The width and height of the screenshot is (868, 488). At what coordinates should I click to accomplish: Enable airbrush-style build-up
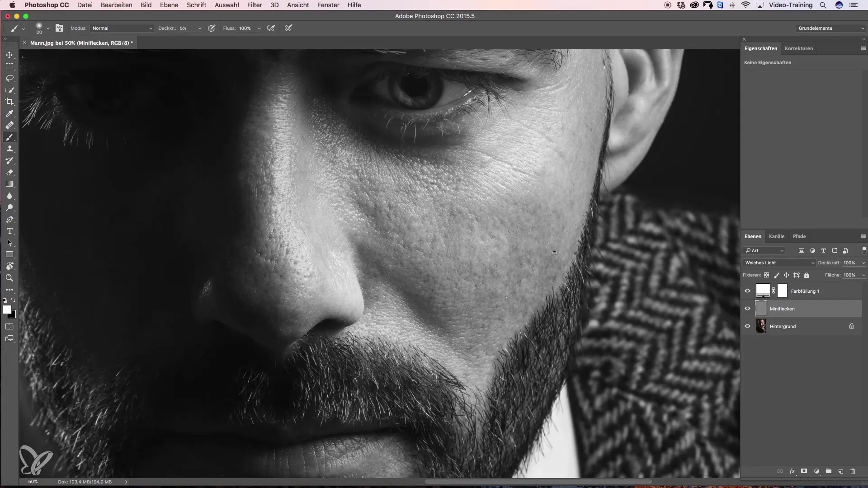(271, 28)
